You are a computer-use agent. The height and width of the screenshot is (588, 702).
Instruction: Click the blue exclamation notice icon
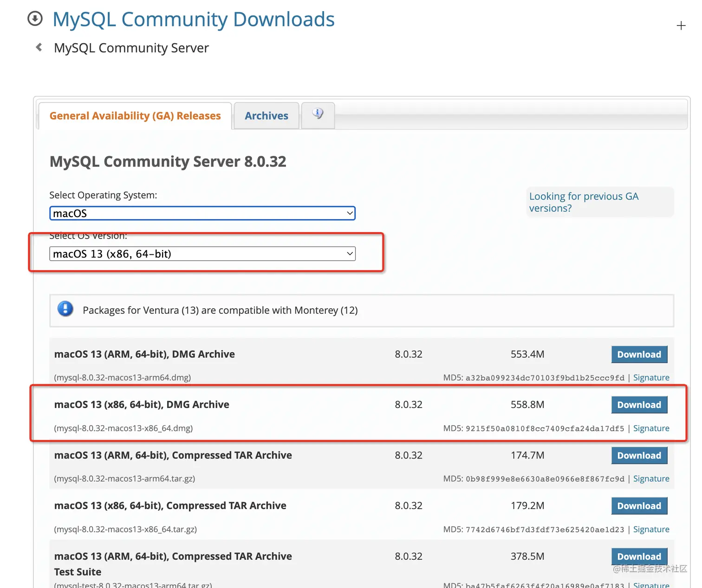pos(65,309)
